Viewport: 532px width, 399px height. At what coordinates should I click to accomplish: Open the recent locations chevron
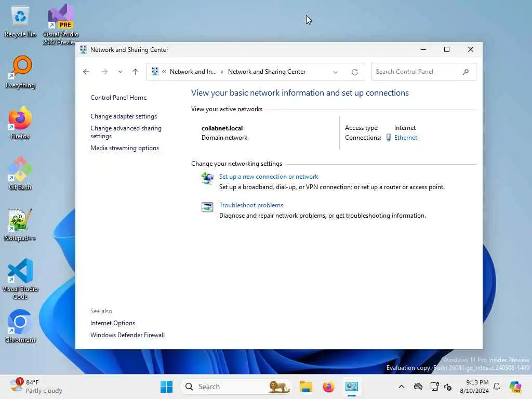120,72
